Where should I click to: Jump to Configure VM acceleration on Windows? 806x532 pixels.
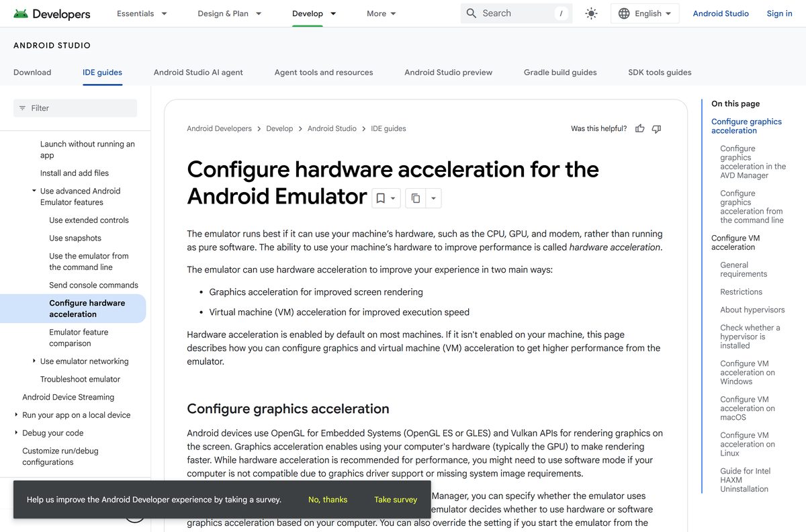pyautogui.click(x=748, y=373)
